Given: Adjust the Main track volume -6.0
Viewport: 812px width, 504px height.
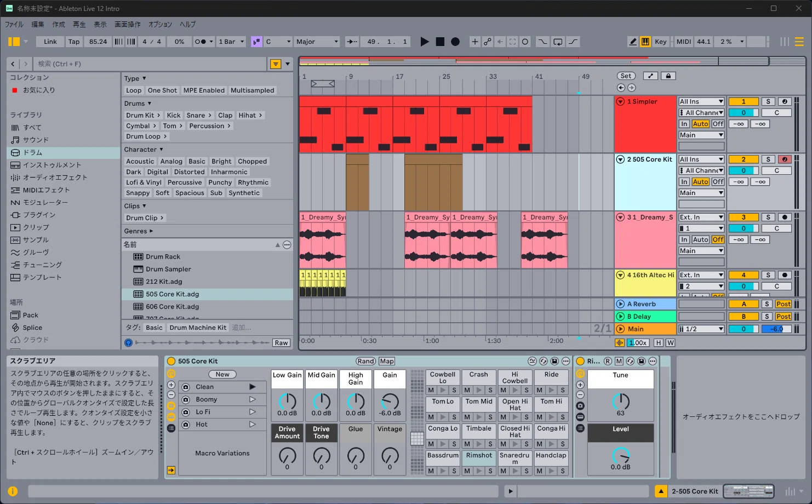Looking at the screenshot, I should 776,329.
